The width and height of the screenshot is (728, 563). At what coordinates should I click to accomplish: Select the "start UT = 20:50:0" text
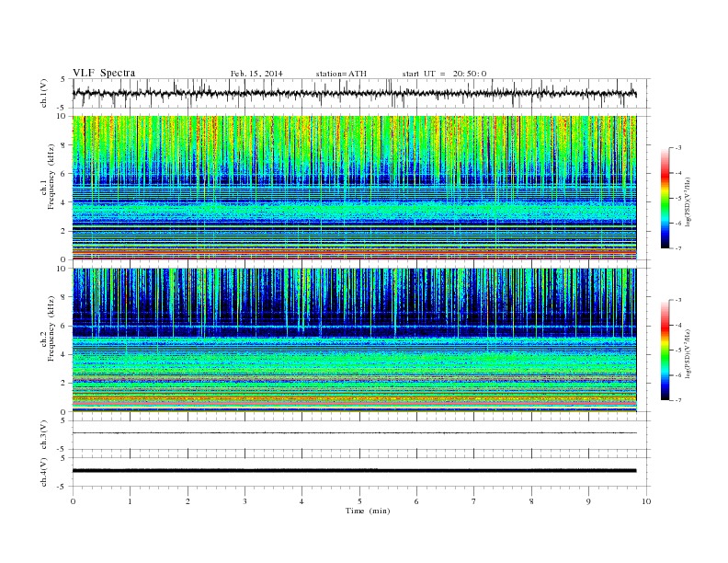coord(444,74)
